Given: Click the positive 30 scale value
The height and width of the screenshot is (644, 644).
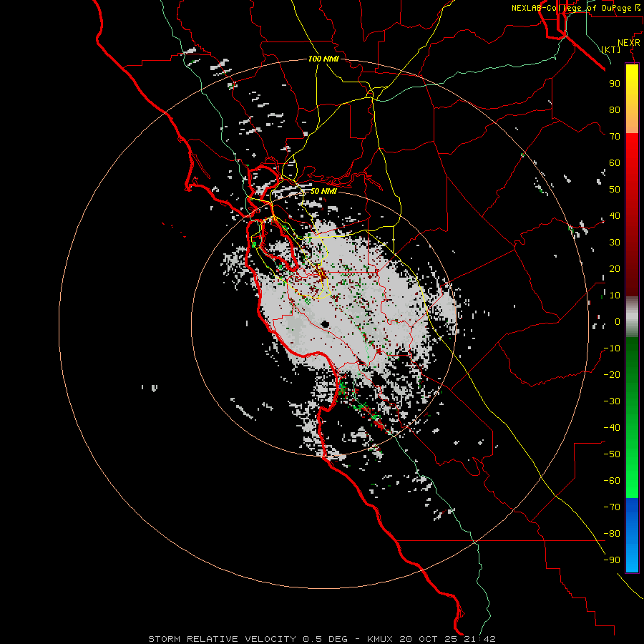Looking at the screenshot, I should (x=615, y=243).
